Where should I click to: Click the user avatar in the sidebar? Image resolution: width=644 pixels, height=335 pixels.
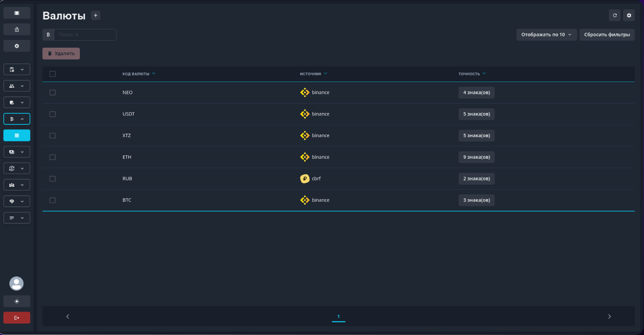click(x=17, y=283)
